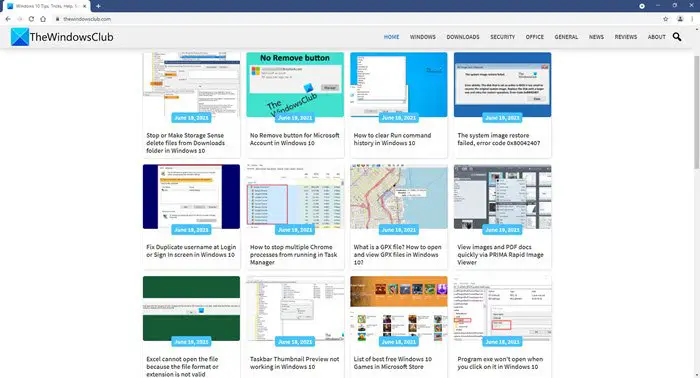Open Excel cannot open the file article
Viewport: 700px width, 378px height.
point(182,366)
